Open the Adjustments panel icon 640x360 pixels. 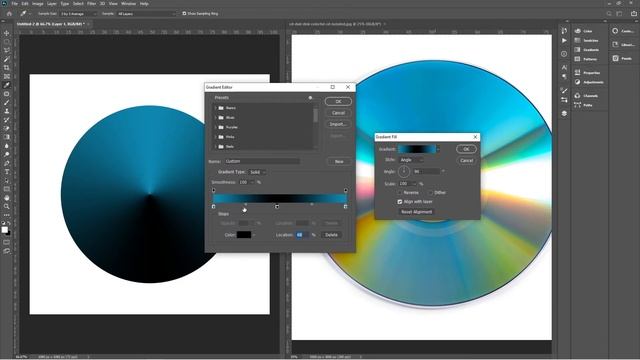tap(578, 82)
